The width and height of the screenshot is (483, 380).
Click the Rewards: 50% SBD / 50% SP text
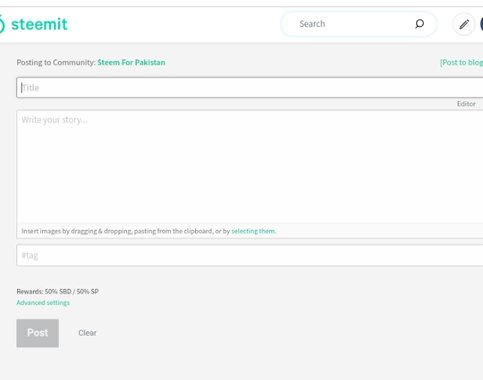pos(58,291)
